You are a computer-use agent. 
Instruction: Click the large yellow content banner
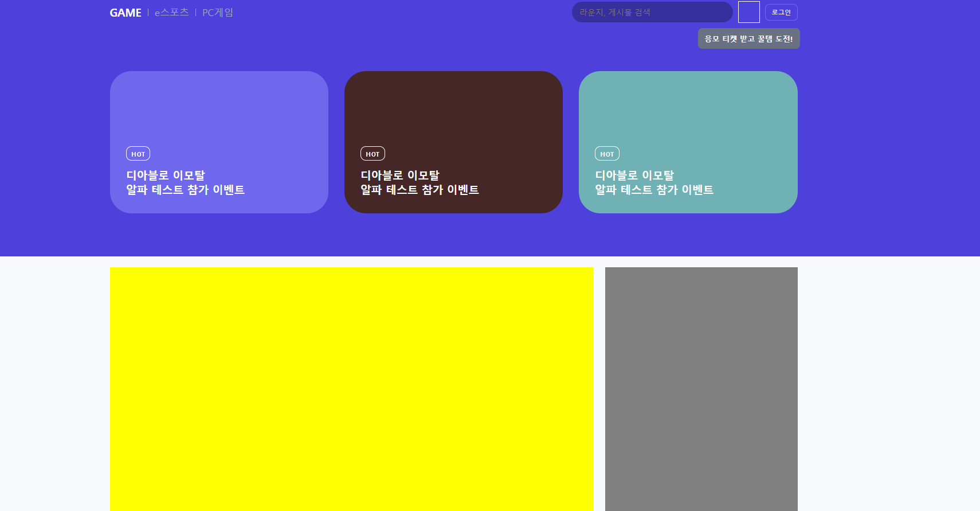(351, 389)
